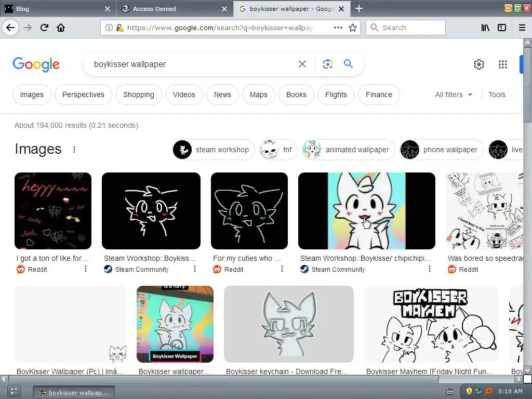This screenshot has width=532, height=399.
Task: Open 'For my cuties who' result link
Action: 247,258
